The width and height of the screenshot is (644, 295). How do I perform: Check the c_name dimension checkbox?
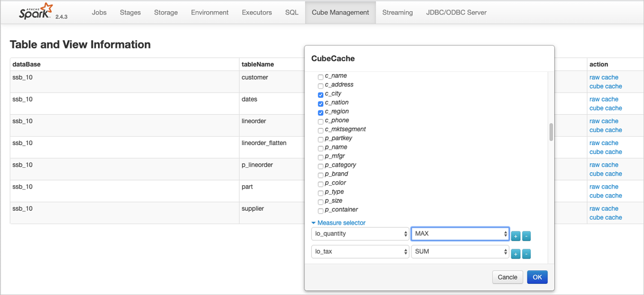pyautogui.click(x=321, y=77)
